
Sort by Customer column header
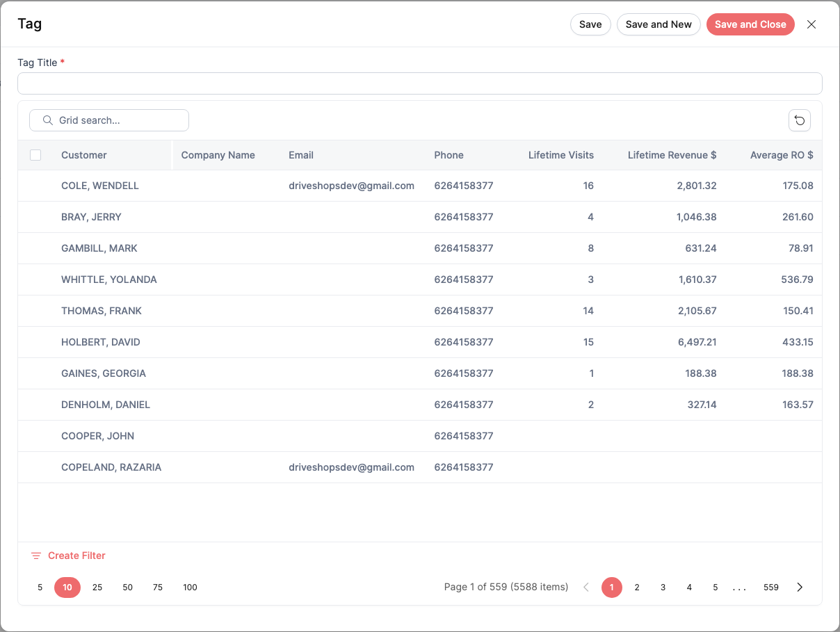point(84,155)
